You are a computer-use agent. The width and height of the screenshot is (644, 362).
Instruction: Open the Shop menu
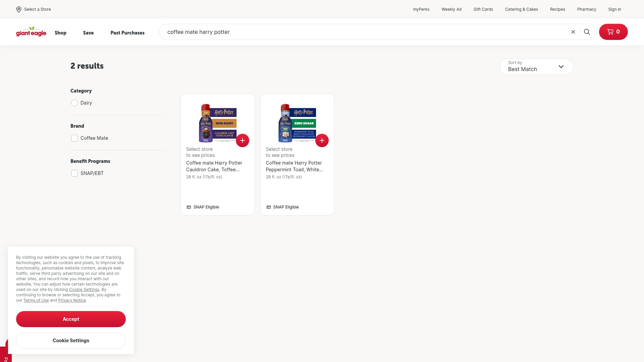[x=60, y=33]
